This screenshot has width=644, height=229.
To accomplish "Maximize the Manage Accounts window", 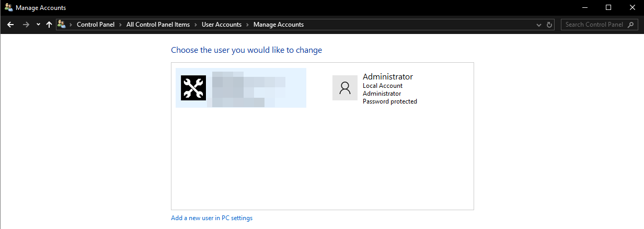I will 608,8.
